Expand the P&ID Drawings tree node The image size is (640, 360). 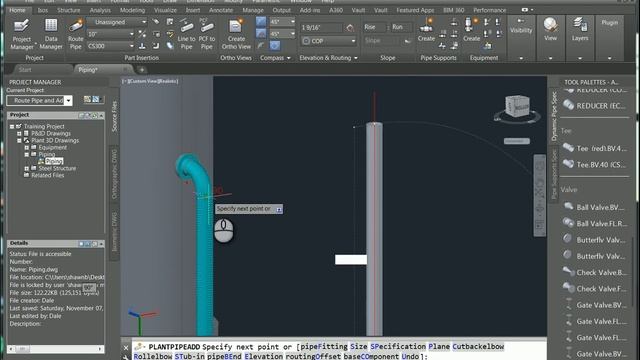[19, 133]
